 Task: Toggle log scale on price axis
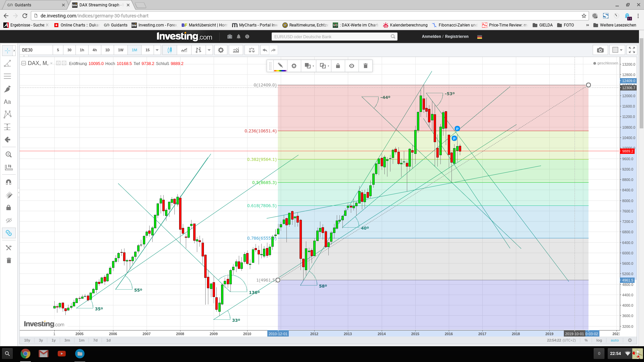599,340
